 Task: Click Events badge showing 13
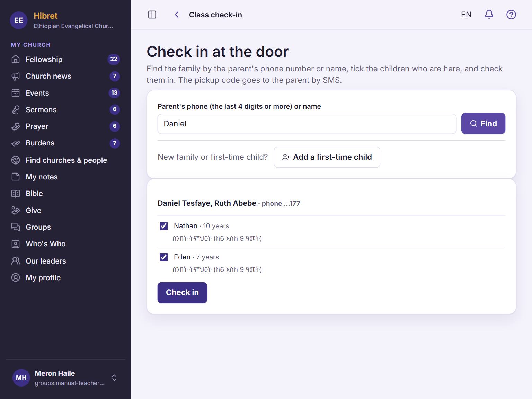coord(114,93)
